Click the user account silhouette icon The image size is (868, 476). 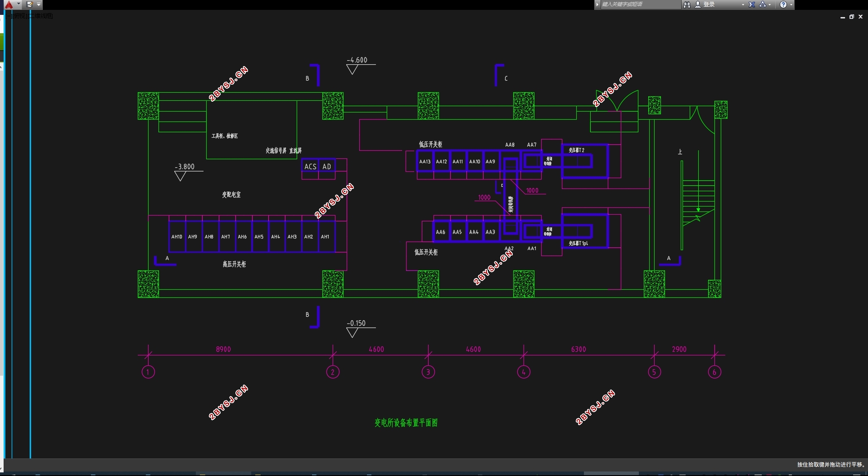(698, 4)
